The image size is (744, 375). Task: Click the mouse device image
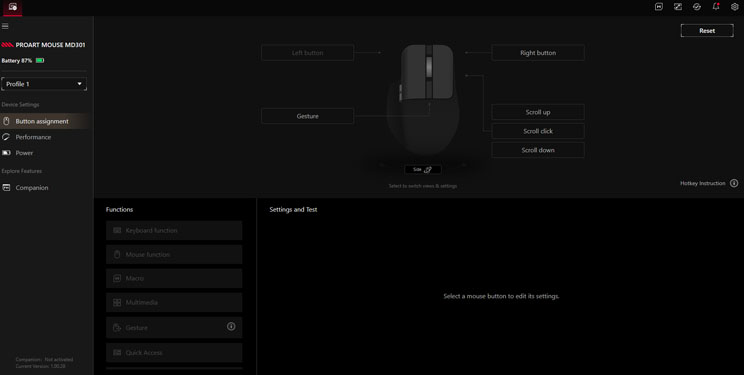click(x=423, y=99)
